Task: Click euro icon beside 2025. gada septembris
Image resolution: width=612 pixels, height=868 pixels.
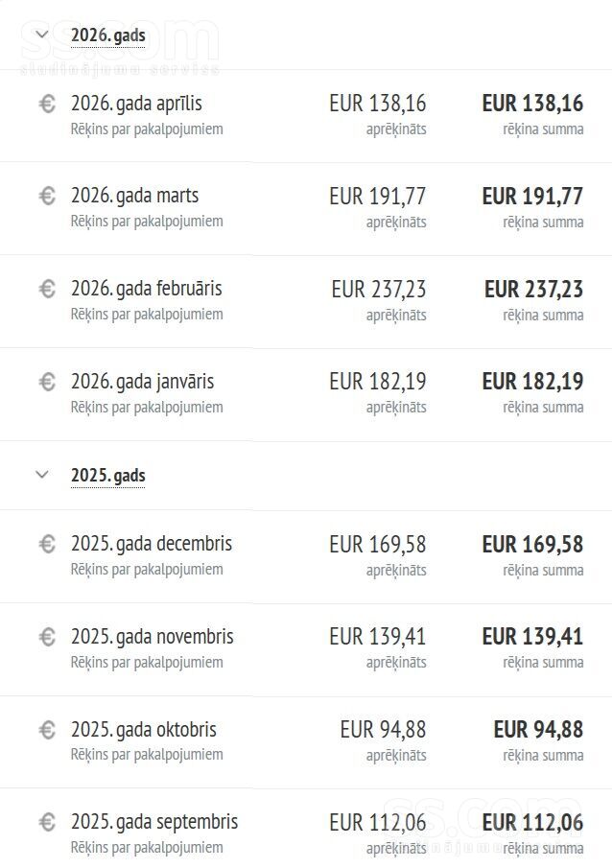Action: (x=47, y=822)
